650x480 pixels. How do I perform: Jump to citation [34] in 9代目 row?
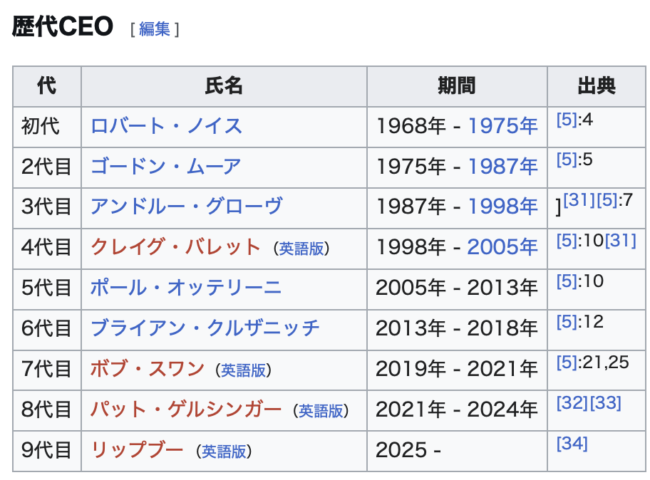pos(572,443)
